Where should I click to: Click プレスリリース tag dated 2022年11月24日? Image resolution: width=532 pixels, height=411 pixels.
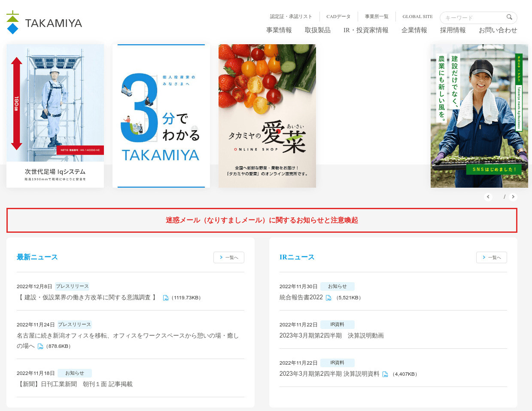point(74,325)
